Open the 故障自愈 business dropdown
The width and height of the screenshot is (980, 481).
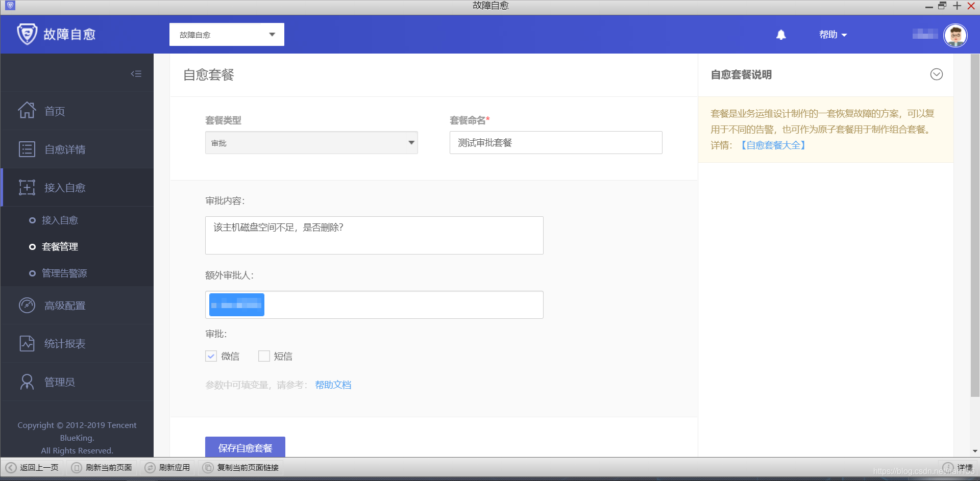click(x=227, y=34)
